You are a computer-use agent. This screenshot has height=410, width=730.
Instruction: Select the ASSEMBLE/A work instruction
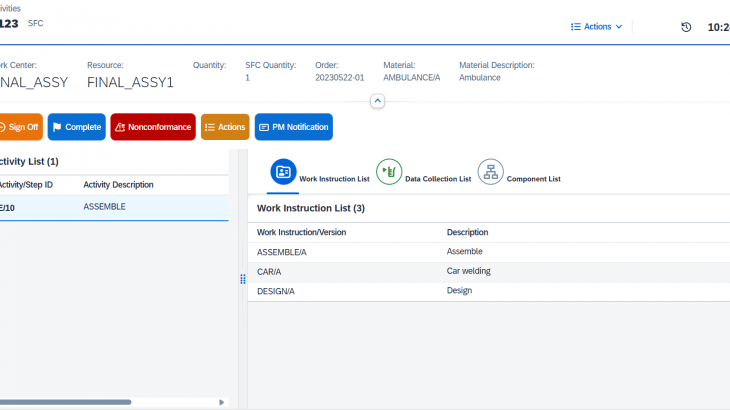pyautogui.click(x=282, y=252)
